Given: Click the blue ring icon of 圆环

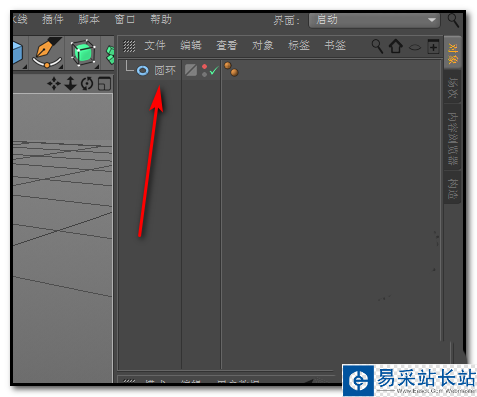Looking at the screenshot, I should (x=143, y=70).
